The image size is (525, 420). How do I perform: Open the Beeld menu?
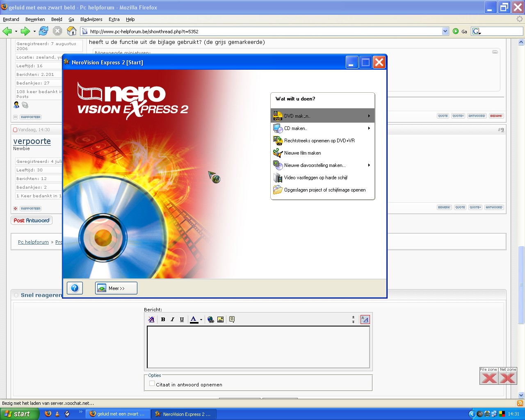[57, 19]
